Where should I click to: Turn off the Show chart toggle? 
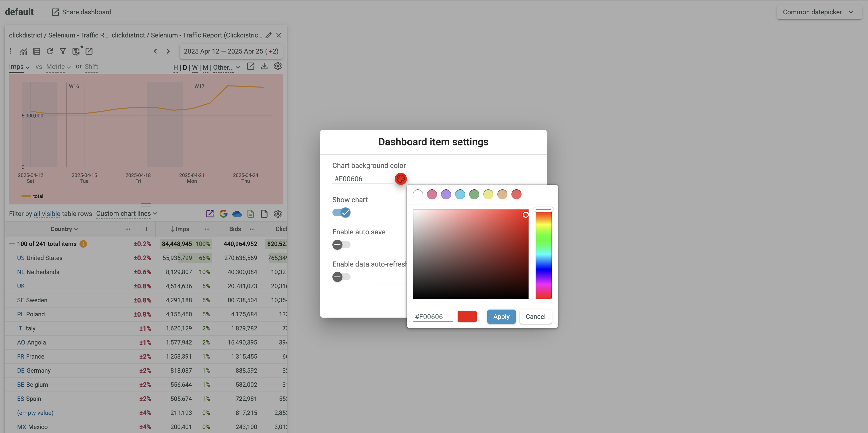coord(341,213)
